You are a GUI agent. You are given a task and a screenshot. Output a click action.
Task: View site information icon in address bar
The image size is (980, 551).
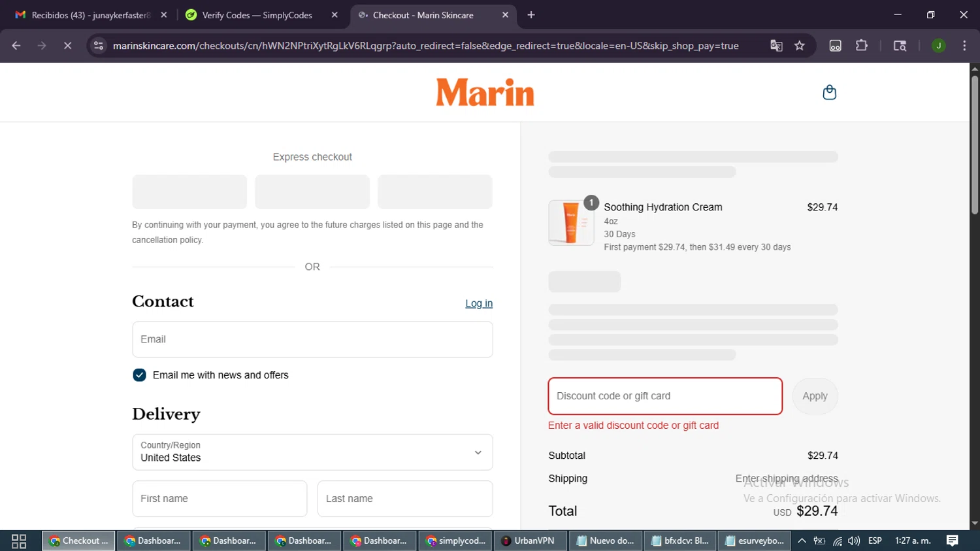(99, 46)
